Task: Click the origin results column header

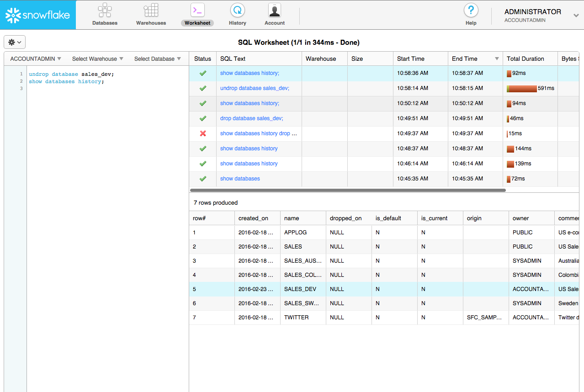Action: 486,218
